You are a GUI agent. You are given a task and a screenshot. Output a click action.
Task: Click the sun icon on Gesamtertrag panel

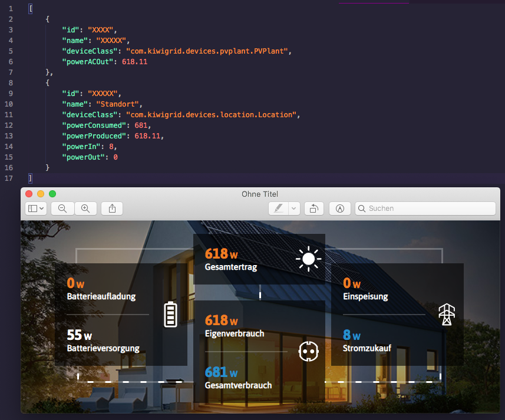(x=309, y=259)
